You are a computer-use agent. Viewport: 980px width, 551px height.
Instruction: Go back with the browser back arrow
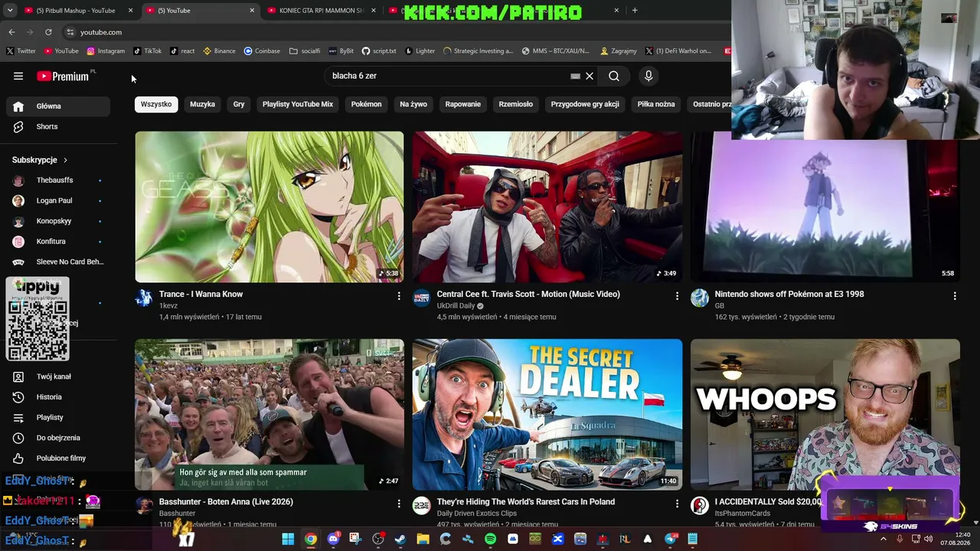[11, 32]
